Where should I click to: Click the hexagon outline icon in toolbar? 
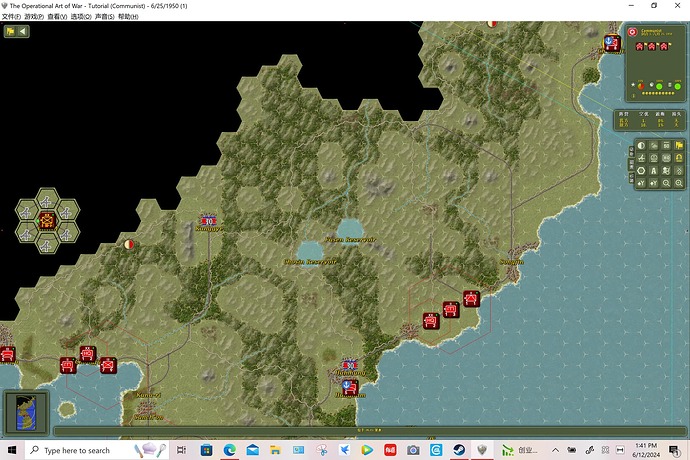641,171
